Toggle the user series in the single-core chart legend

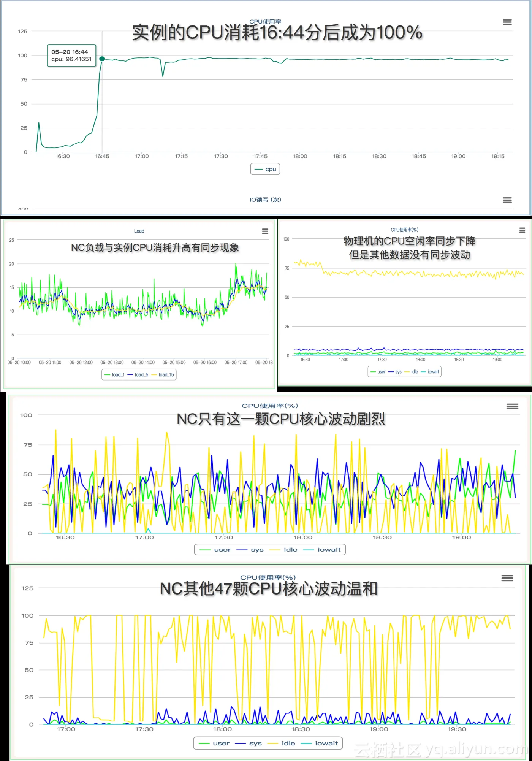[215, 550]
